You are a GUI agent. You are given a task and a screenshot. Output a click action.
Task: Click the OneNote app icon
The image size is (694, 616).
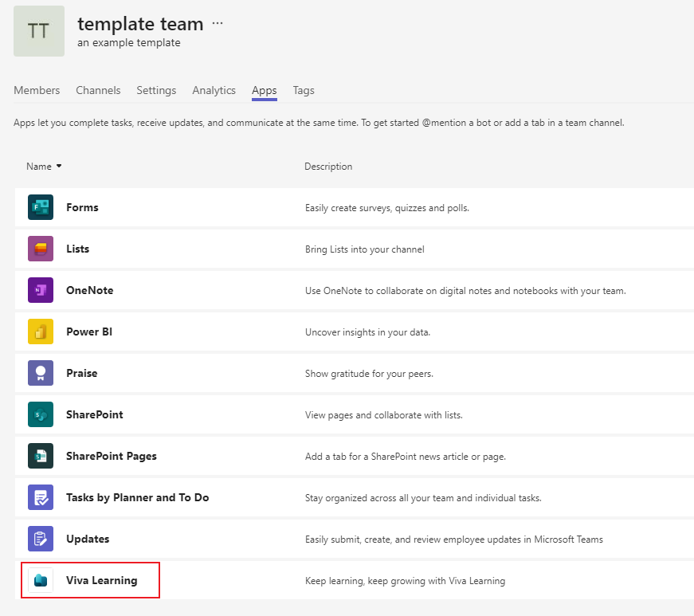click(41, 290)
